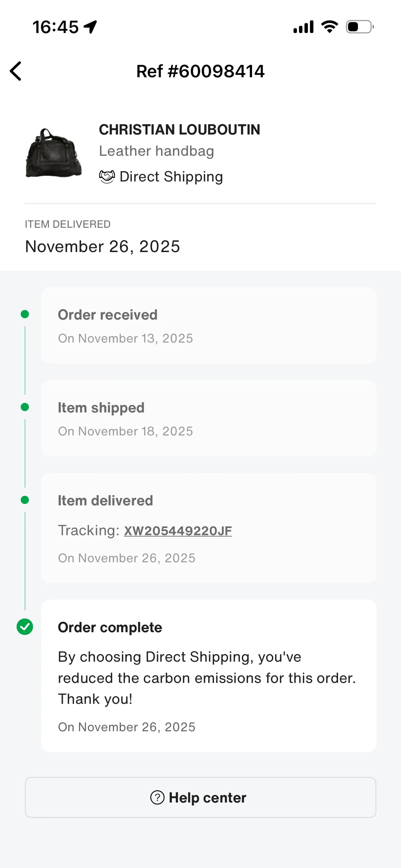The width and height of the screenshot is (401, 868).
Task: Tap the question mark help icon
Action: point(157,797)
